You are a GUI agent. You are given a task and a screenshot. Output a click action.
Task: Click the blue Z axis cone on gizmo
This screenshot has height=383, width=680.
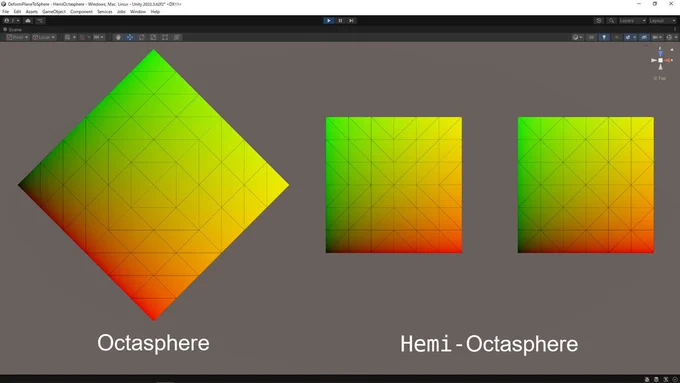[660, 53]
